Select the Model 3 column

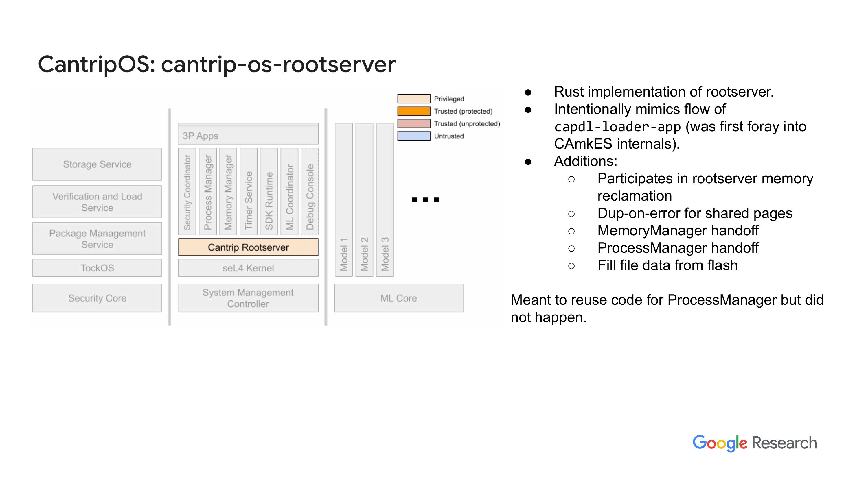tap(385, 200)
